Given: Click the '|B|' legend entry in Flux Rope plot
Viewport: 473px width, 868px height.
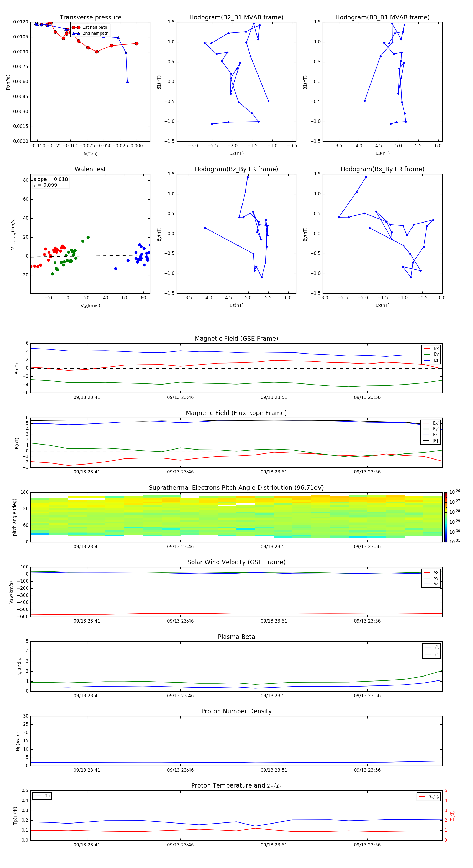Looking at the screenshot, I should [431, 441].
